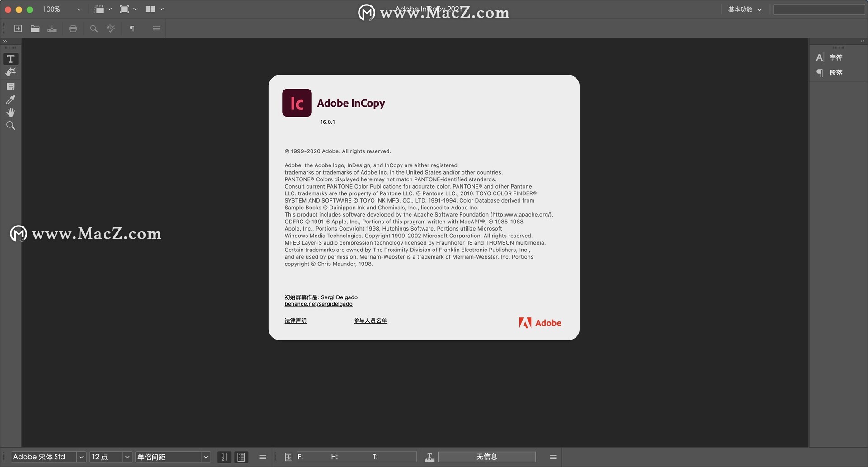
Task: Select the Type tool
Action: pyautogui.click(x=11, y=59)
